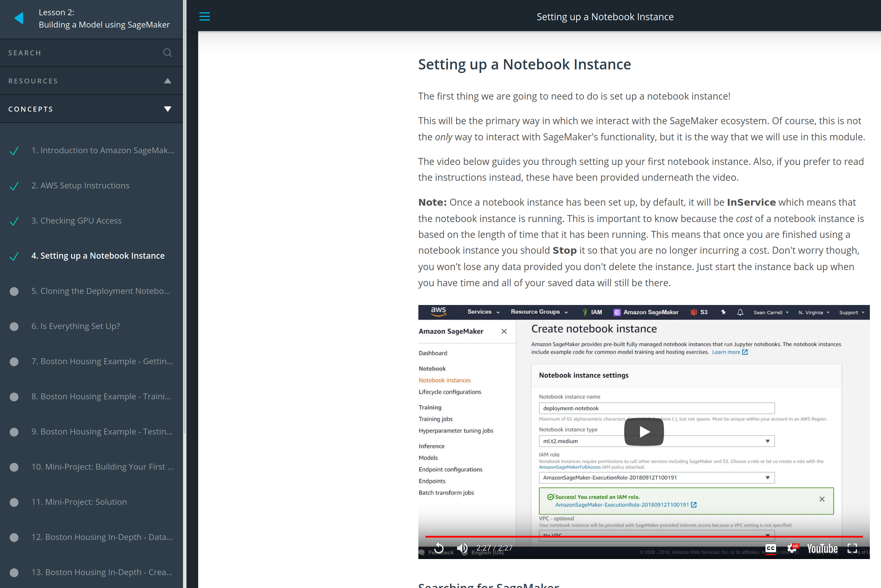Click gray status dot beside lesson 5

pyautogui.click(x=14, y=292)
